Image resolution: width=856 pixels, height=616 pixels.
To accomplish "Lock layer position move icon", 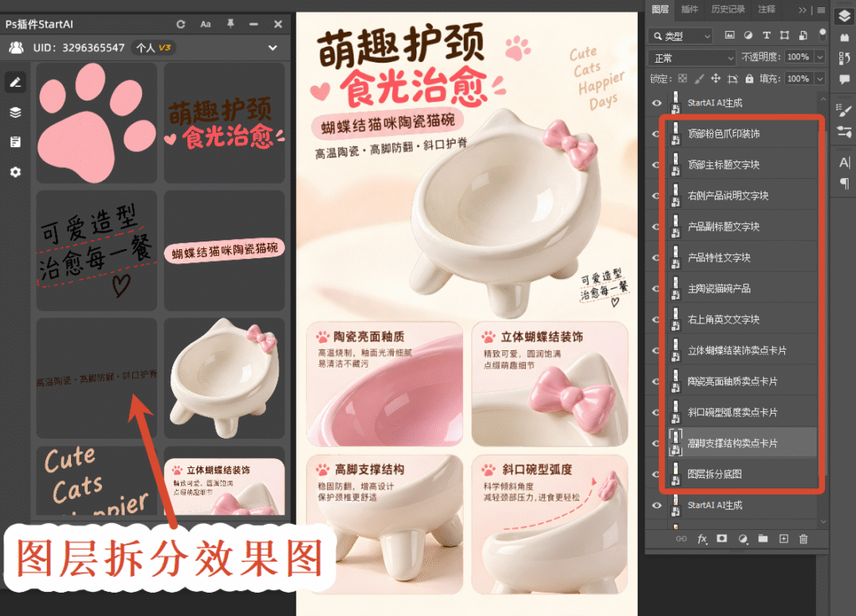I will tap(716, 79).
